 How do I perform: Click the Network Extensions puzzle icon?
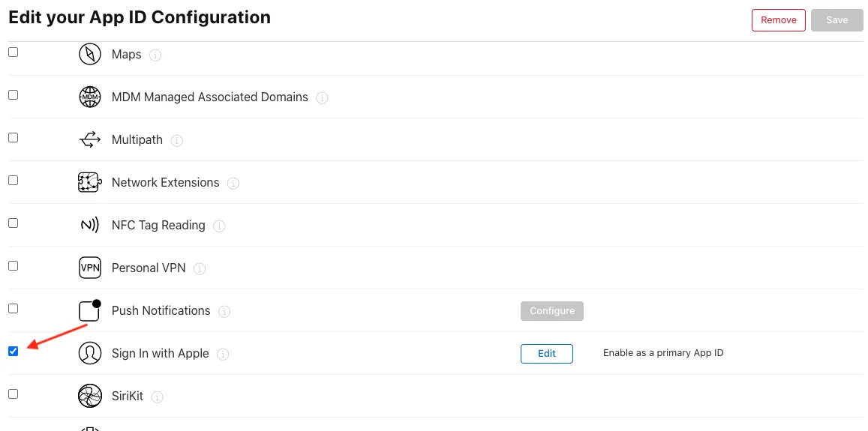coord(90,182)
